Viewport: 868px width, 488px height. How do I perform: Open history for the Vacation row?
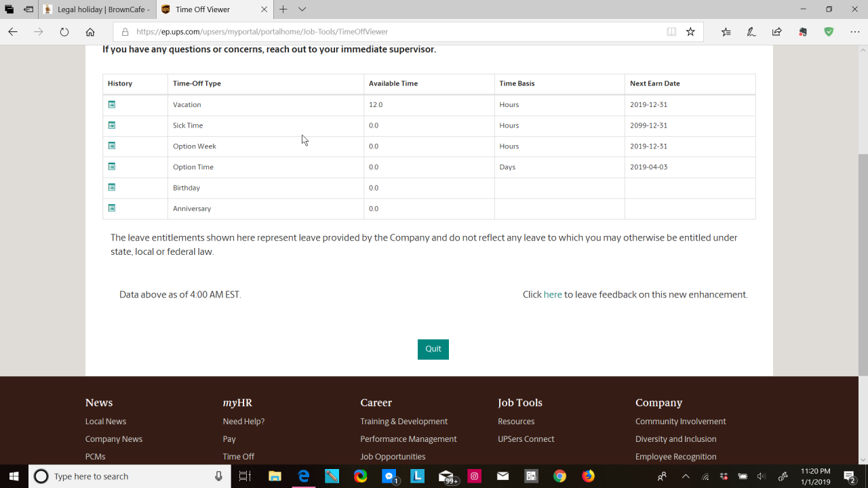[x=112, y=104]
